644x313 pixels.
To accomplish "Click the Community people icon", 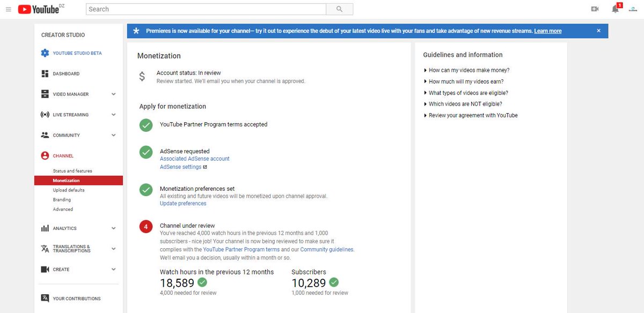I will pyautogui.click(x=45, y=135).
